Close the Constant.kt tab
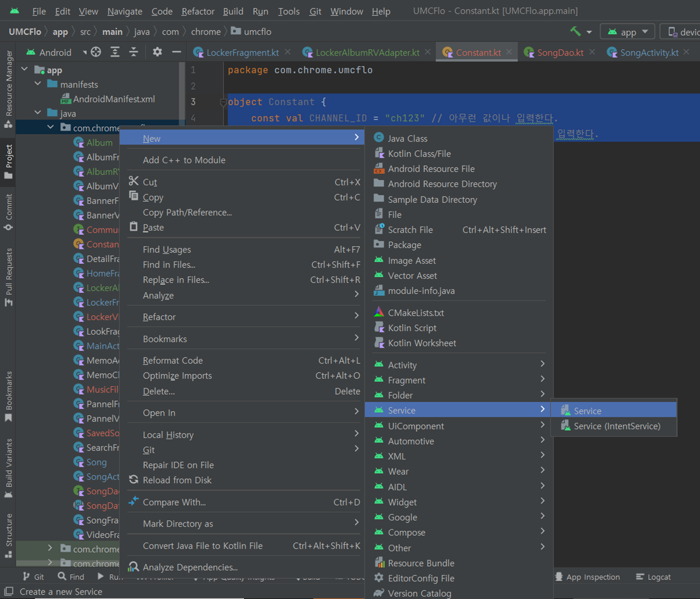Image resolution: width=700 pixels, height=599 pixels. point(509,52)
